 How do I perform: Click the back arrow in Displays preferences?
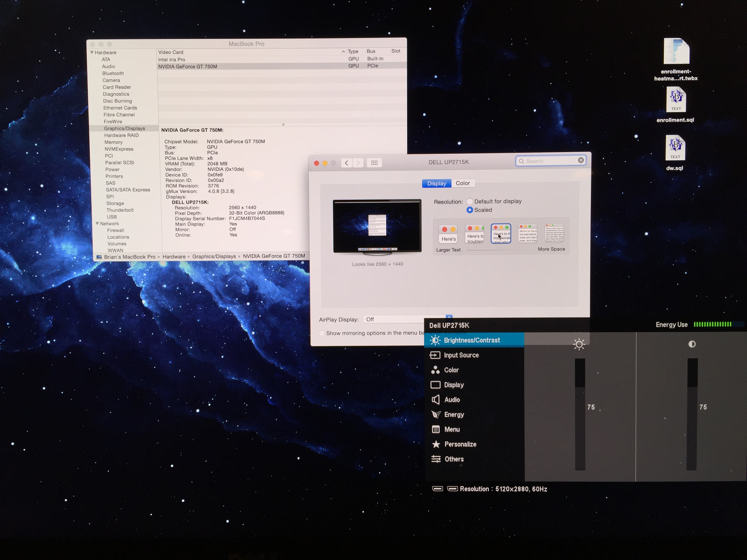346,163
